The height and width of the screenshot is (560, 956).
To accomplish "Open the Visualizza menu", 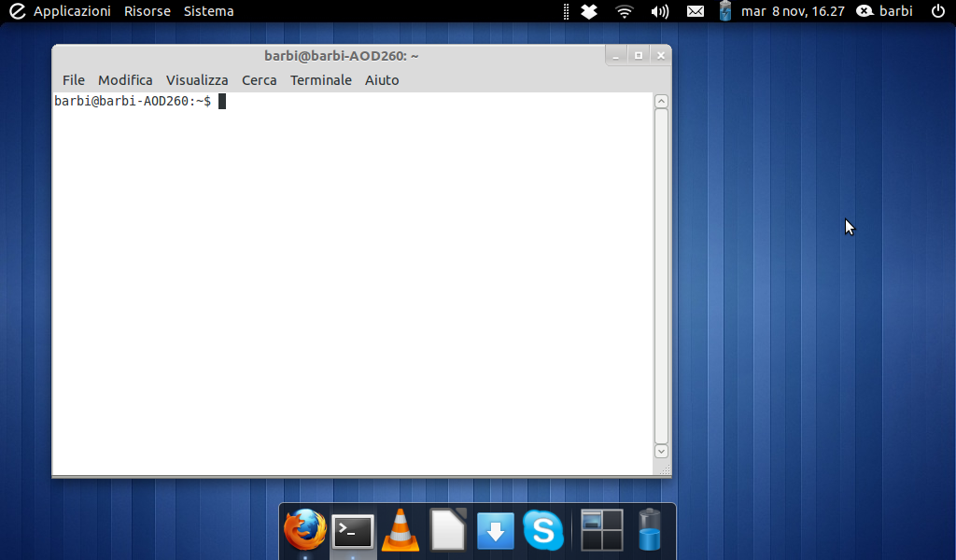I will click(197, 80).
